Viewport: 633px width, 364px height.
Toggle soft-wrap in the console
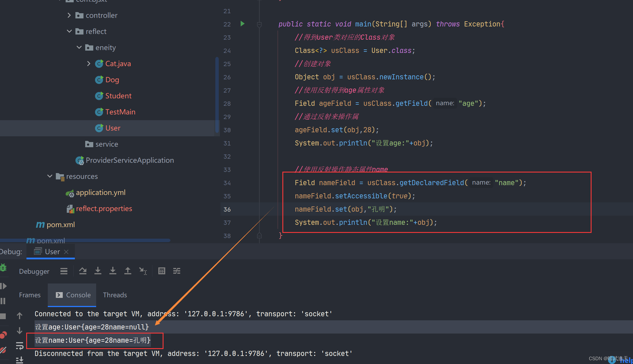20,346
